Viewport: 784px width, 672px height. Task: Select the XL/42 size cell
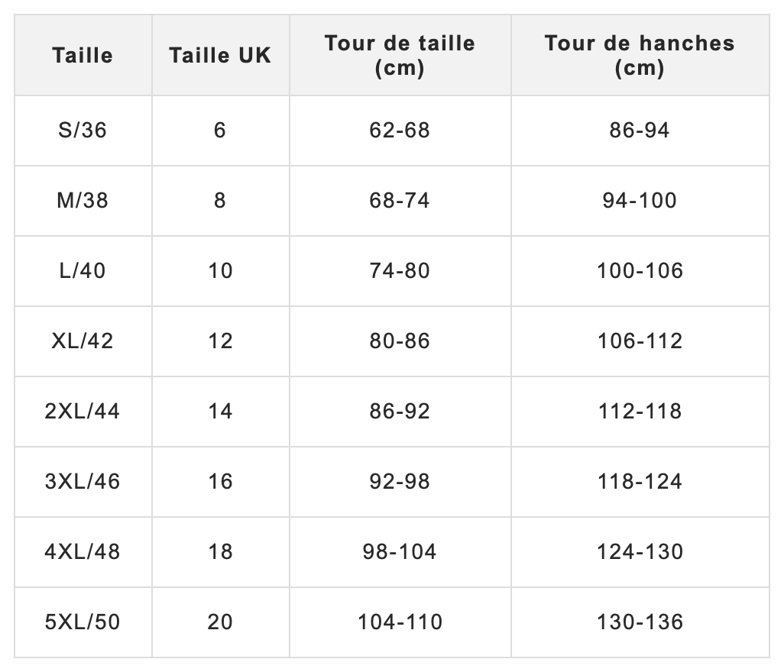[x=83, y=341]
